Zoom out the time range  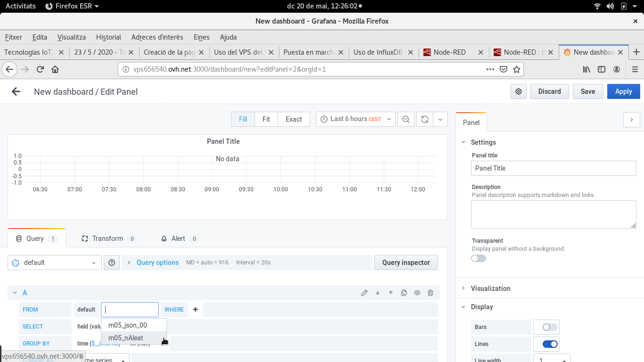point(406,119)
